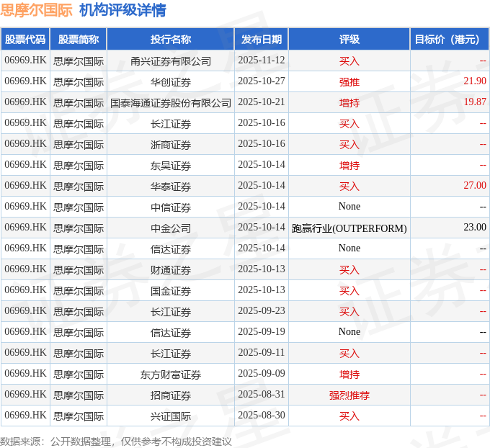
Task: Select 华创证券 cell
Action: pos(171,82)
